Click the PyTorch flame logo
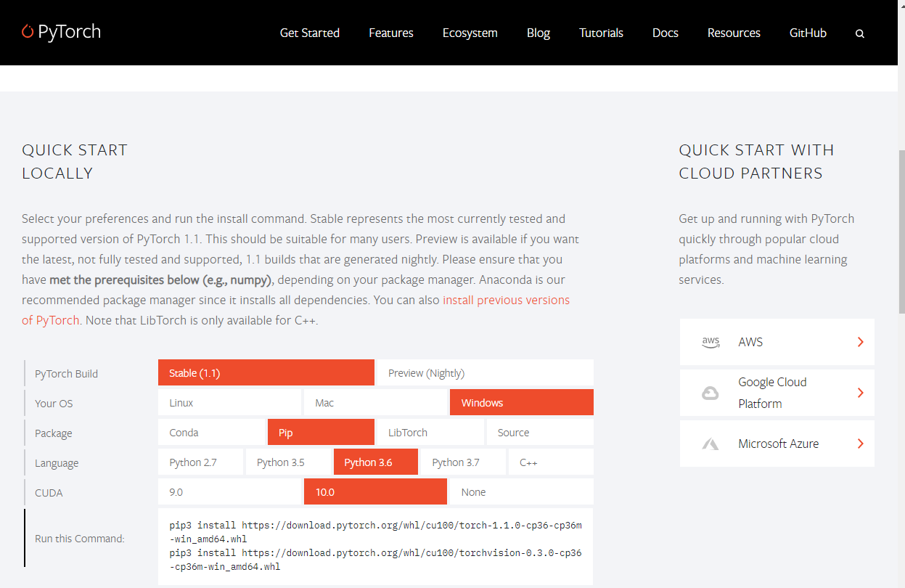The image size is (905, 588). click(x=28, y=31)
